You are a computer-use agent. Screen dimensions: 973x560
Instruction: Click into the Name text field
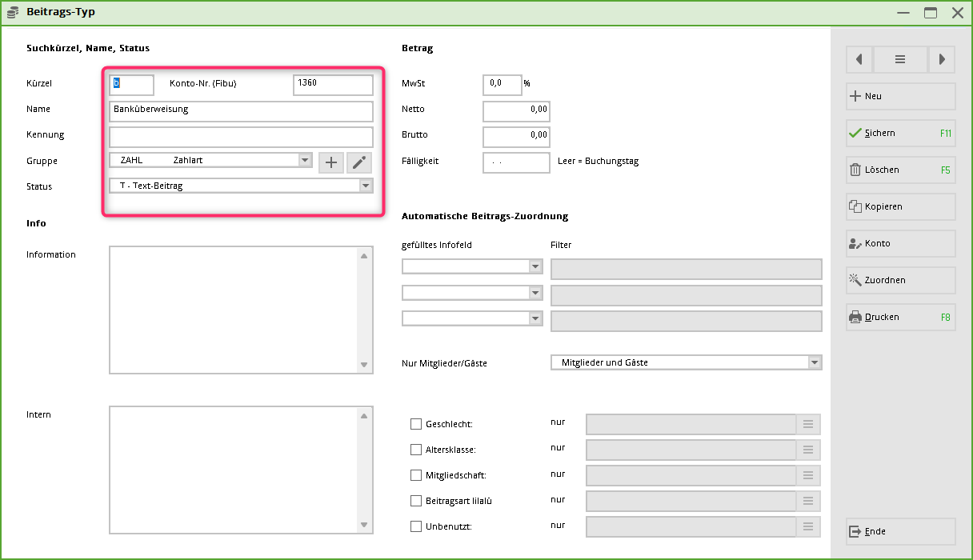pyautogui.click(x=241, y=111)
